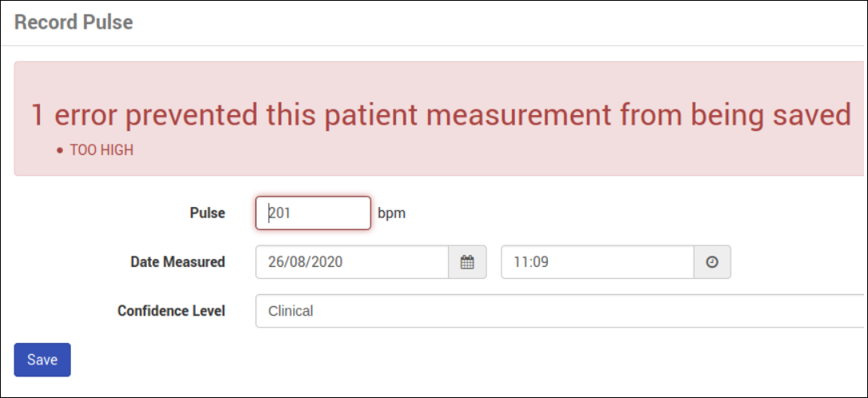Open the calendar date picker icon

pos(467,261)
